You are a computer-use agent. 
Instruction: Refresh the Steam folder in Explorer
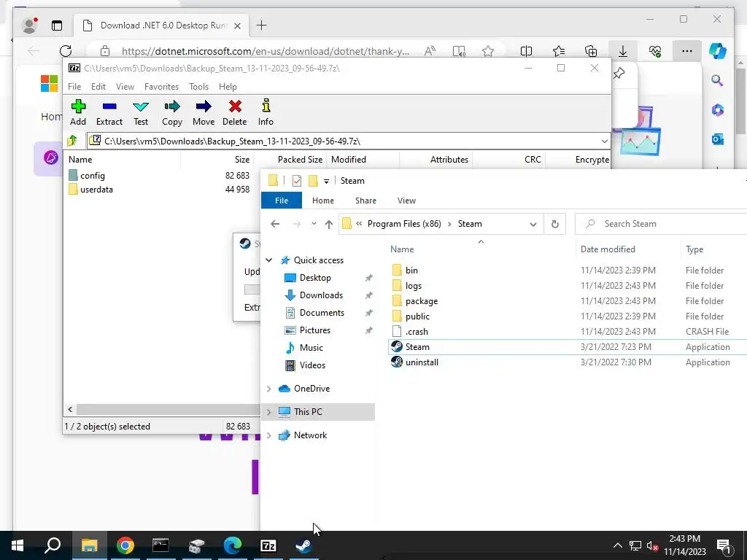(555, 225)
